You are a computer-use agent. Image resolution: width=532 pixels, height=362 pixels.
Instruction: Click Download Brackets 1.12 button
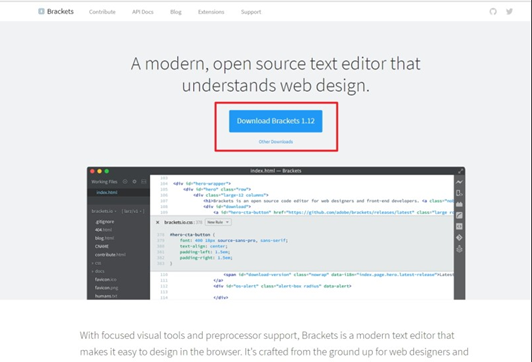276,121
